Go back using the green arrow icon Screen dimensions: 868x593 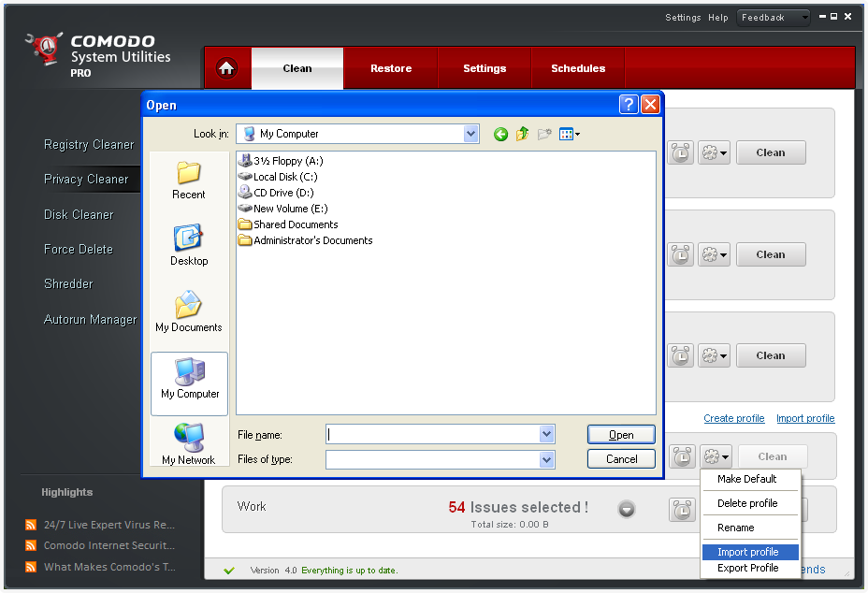[x=500, y=135]
